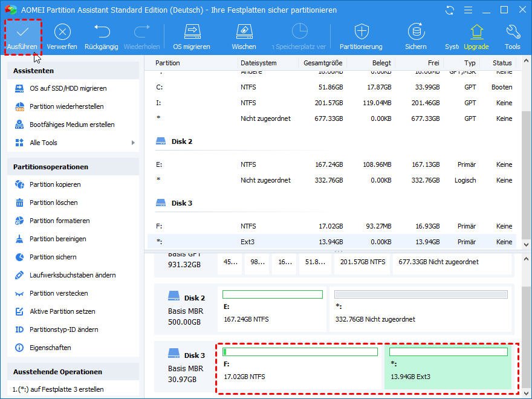
Task: Expand the Alle Tools submenu arrow
Action: tap(133, 143)
